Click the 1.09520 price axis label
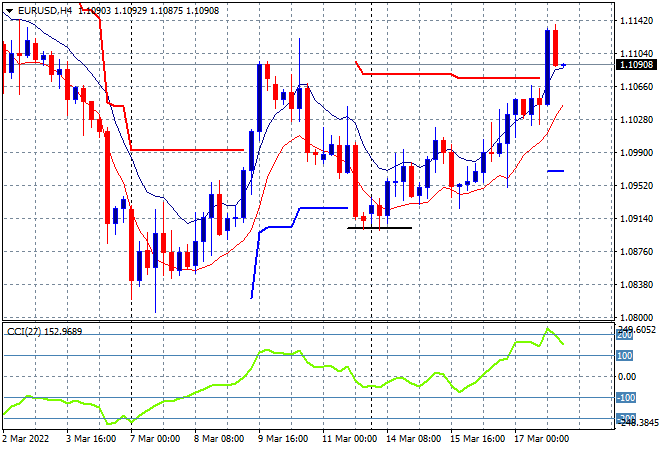The height and width of the screenshot is (450, 660). [636, 186]
